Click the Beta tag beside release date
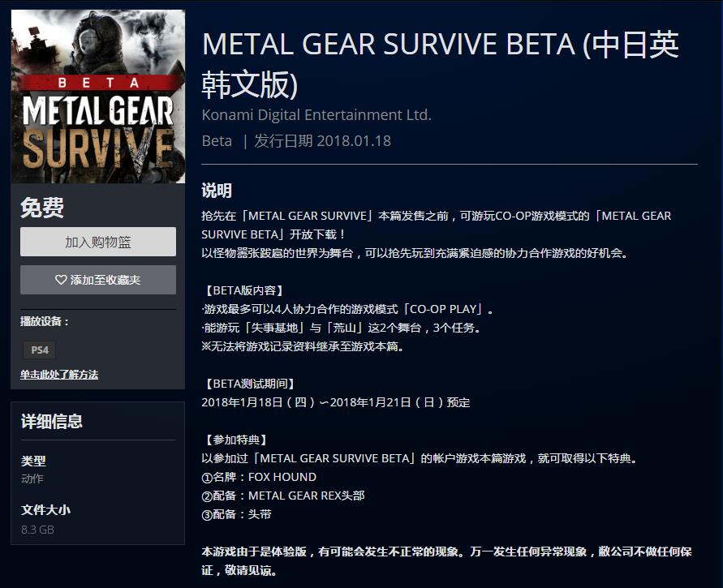Image resolution: width=723 pixels, height=588 pixels. [x=217, y=140]
